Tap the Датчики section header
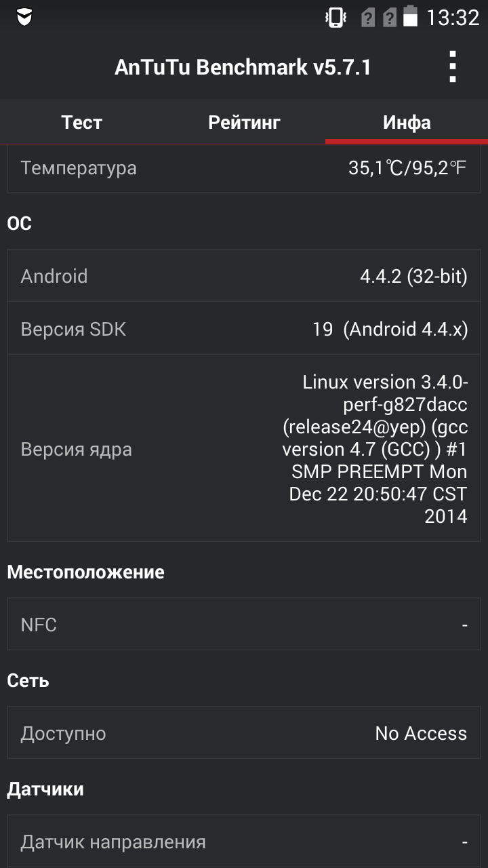This screenshot has width=488, height=868. (x=45, y=789)
